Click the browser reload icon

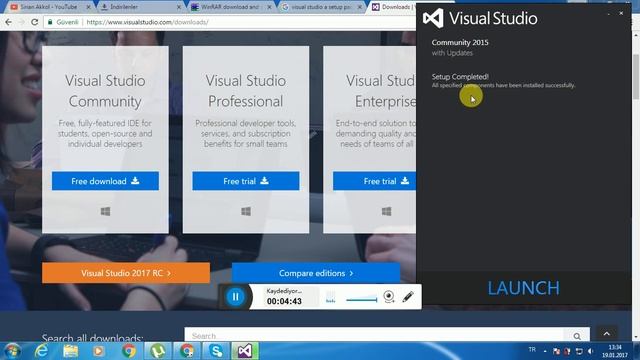35,22
